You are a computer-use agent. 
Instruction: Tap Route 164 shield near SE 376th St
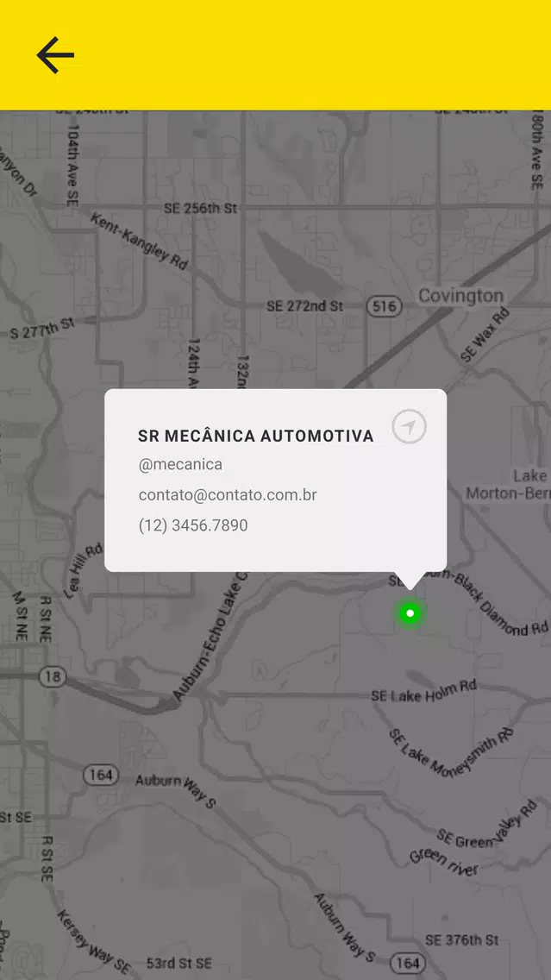click(407, 963)
